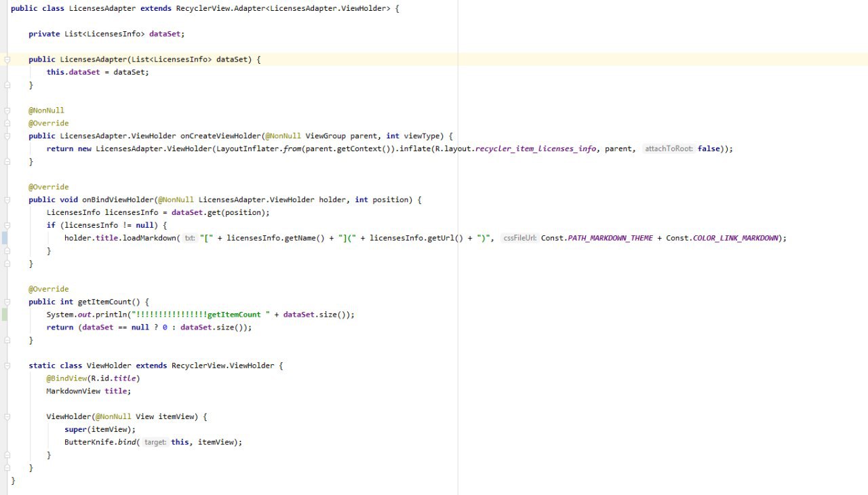The height and width of the screenshot is (495, 868).
Task: Click fold end marker after the getItemCount return statement
Action: [7, 340]
